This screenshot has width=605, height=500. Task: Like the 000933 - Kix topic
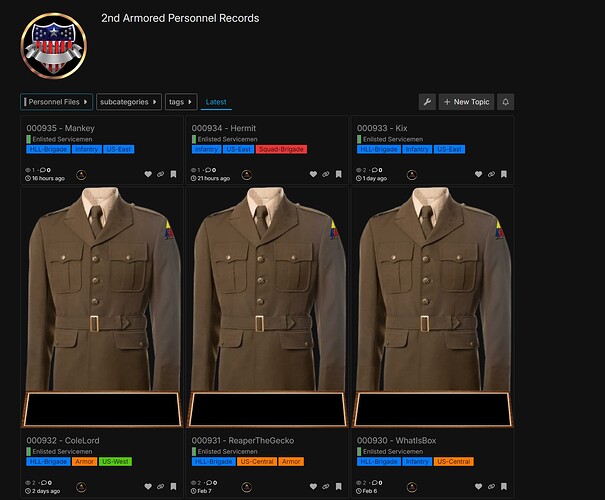(x=478, y=174)
